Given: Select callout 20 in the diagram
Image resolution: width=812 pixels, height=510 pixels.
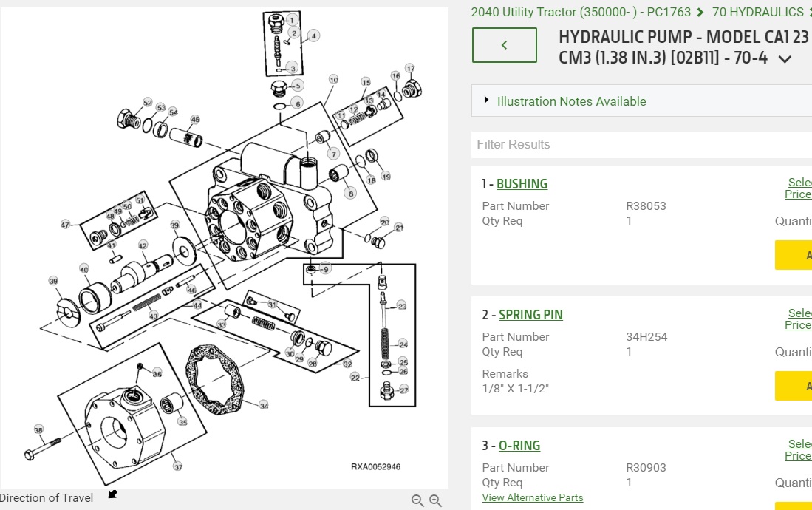Looking at the screenshot, I should [x=384, y=222].
